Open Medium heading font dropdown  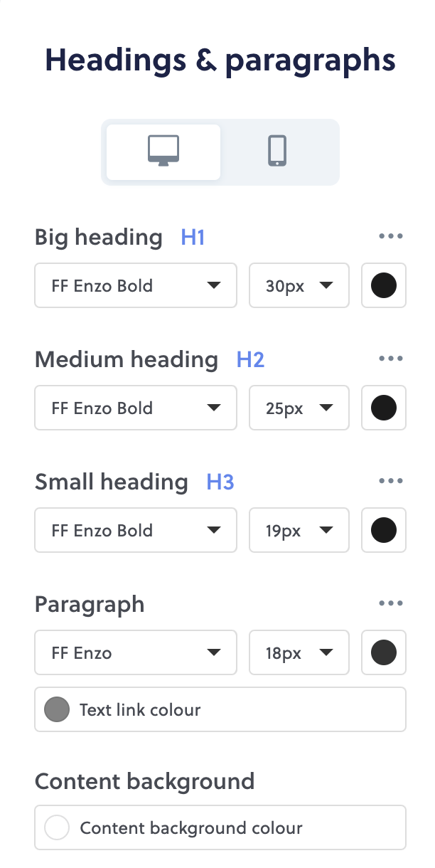[x=136, y=408]
